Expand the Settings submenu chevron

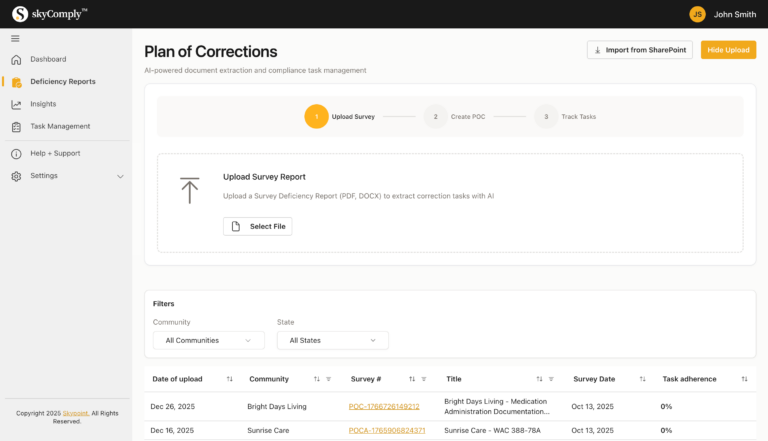coord(120,176)
